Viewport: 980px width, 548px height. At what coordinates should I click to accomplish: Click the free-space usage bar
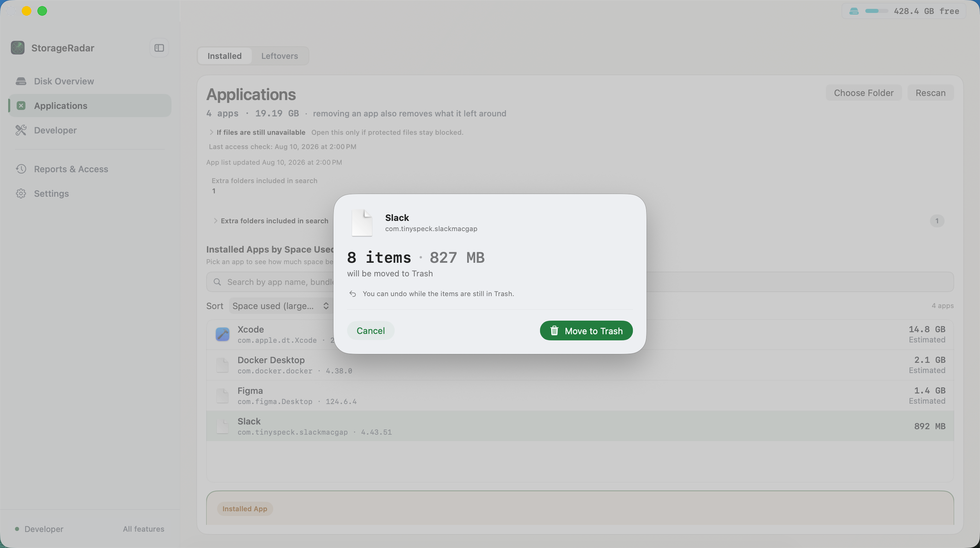[x=877, y=11]
